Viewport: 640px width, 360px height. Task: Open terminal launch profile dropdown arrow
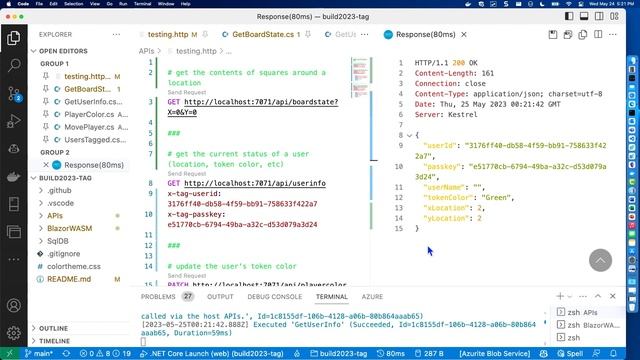coord(570,296)
